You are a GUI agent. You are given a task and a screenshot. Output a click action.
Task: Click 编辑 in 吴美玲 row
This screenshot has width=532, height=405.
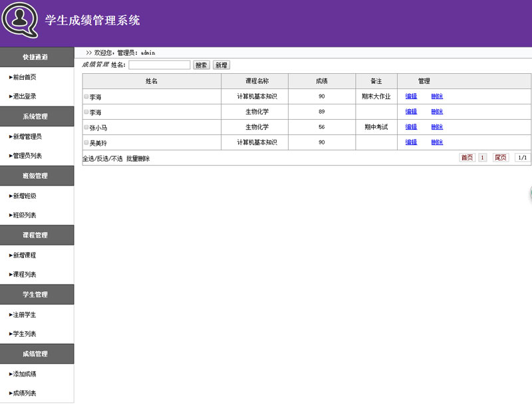click(x=411, y=142)
